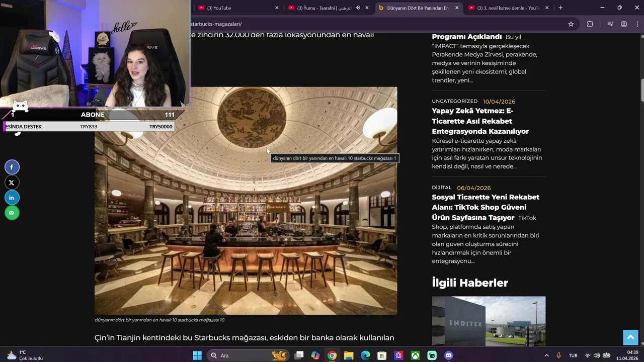Open Discord from the taskbar

(x=448, y=355)
